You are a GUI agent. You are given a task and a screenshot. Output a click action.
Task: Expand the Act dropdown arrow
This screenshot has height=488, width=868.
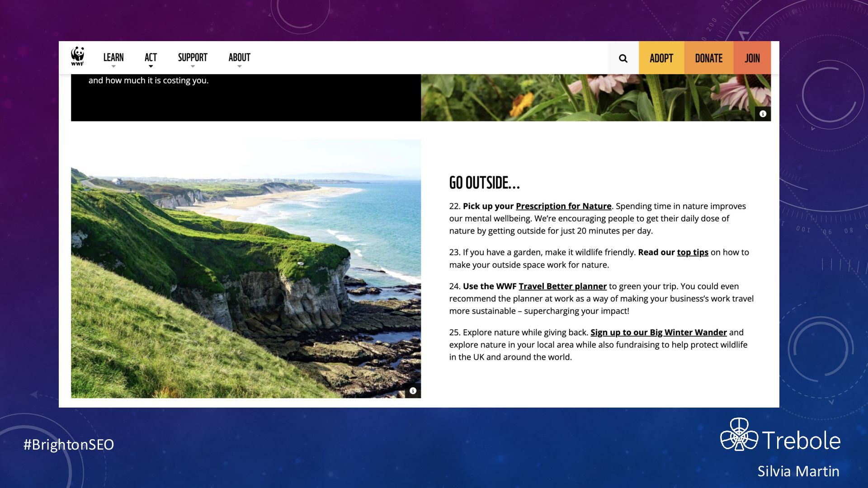pos(151,66)
